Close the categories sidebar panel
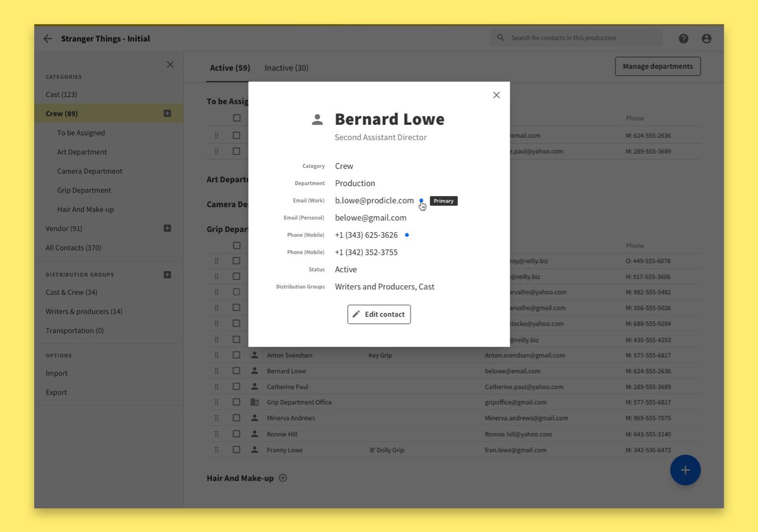This screenshot has height=532, width=758. point(170,65)
